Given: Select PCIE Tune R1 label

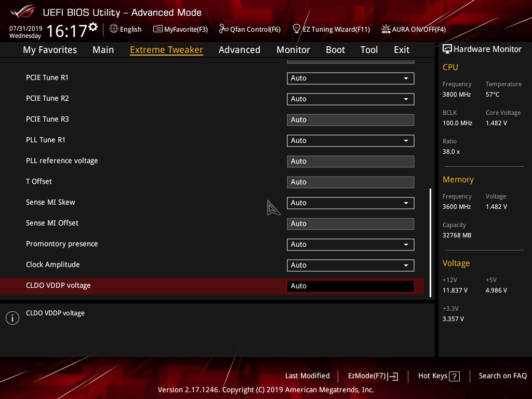Looking at the screenshot, I should pyautogui.click(x=47, y=78).
